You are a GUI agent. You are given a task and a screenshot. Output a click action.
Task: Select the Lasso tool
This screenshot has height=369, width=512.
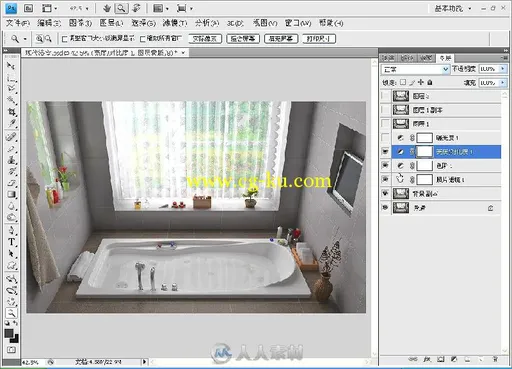coord(11,88)
